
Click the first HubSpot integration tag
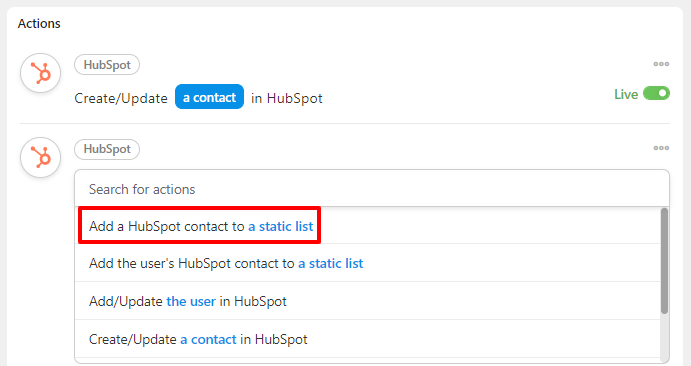click(107, 65)
